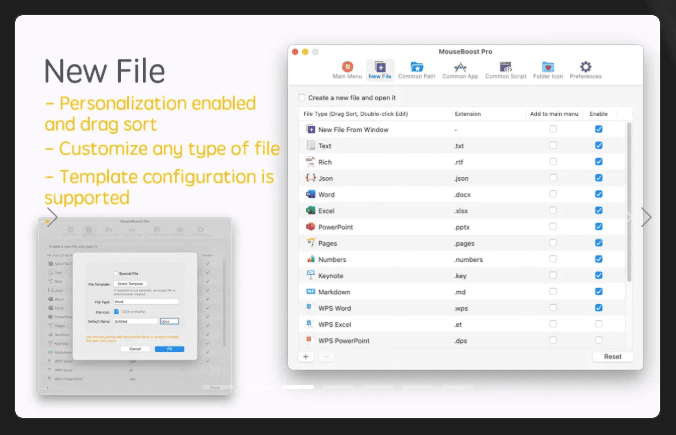This screenshot has width=676, height=435.
Task: Check Enable for WPS Excel row
Action: click(598, 324)
